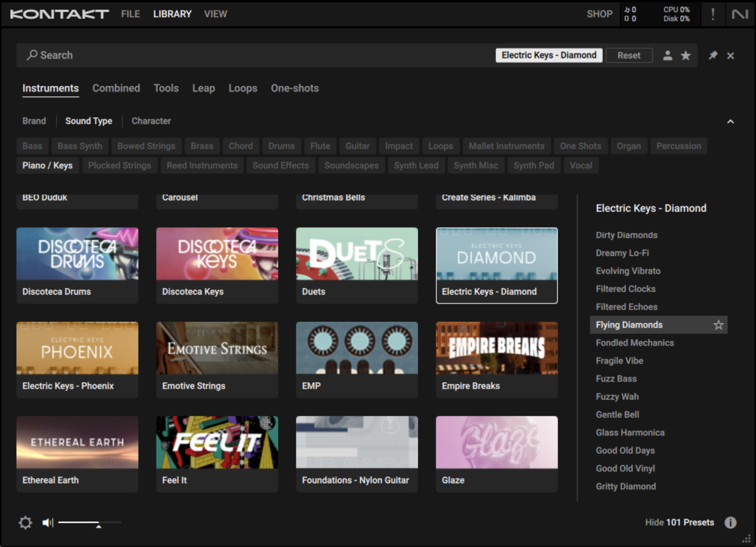Collapse the filter panel with the chevron
The image size is (756, 547).
pyautogui.click(x=731, y=121)
